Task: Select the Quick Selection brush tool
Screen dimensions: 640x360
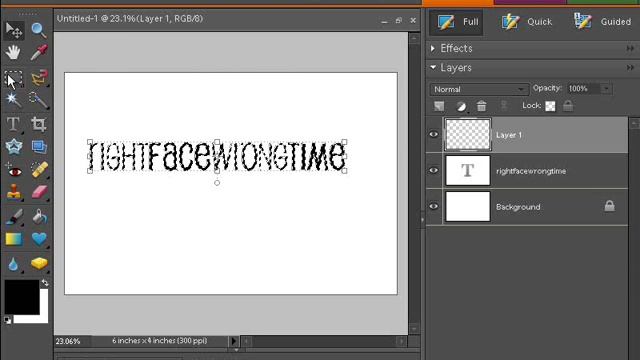Action: point(39,100)
